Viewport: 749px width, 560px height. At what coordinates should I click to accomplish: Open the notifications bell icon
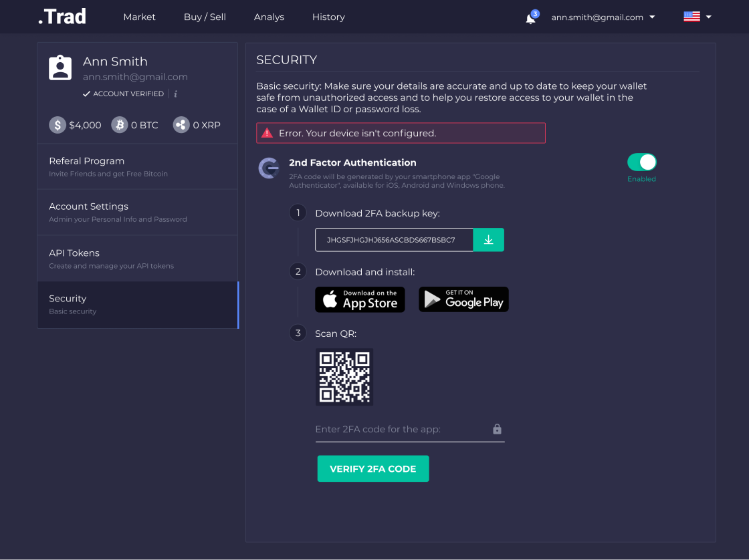(530, 18)
